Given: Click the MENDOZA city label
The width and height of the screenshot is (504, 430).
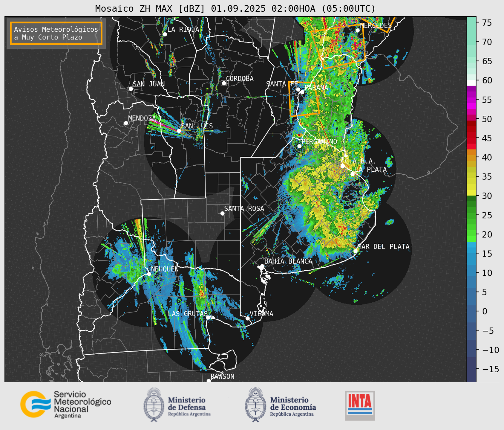Looking at the screenshot, I should point(142,118).
